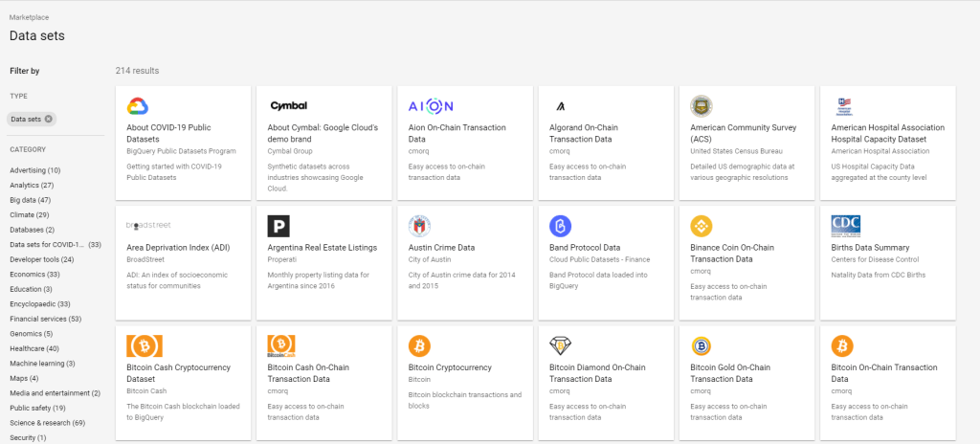This screenshot has height=444, width=980.
Task: Open Hospital Capacity Dataset card
Action: (887, 143)
